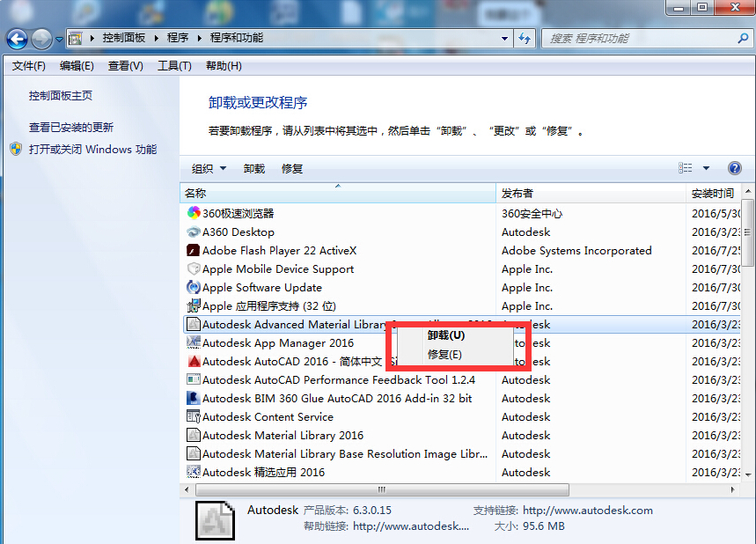
Task: Choose 卸载(U) in the context menu
Action: [x=445, y=335]
